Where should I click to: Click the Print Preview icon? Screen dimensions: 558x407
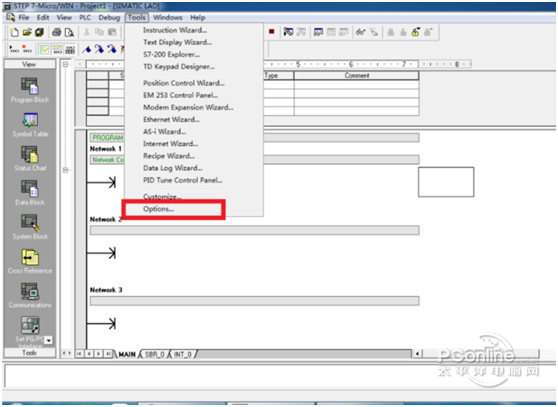[69, 32]
